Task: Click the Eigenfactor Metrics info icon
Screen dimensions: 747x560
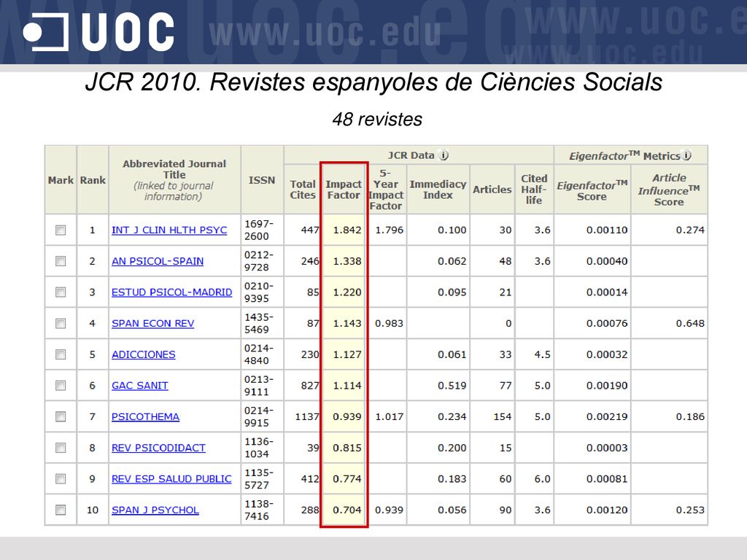Action: pyautogui.click(x=686, y=155)
